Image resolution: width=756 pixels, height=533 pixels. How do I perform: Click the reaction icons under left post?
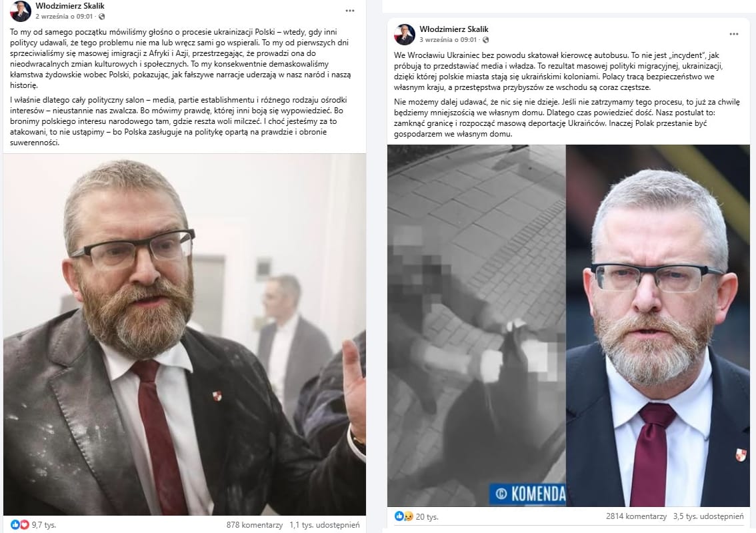20,524
